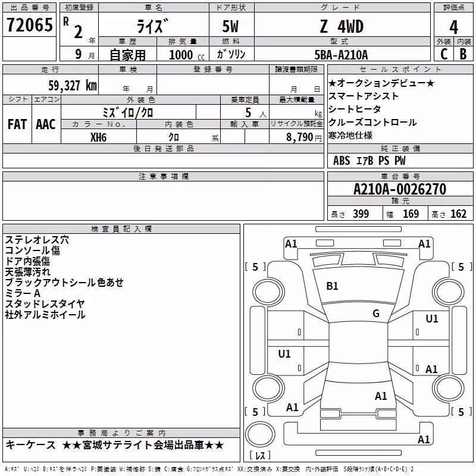Click the registration month value 9
This screenshot has height=476, width=476.
[x=79, y=54]
